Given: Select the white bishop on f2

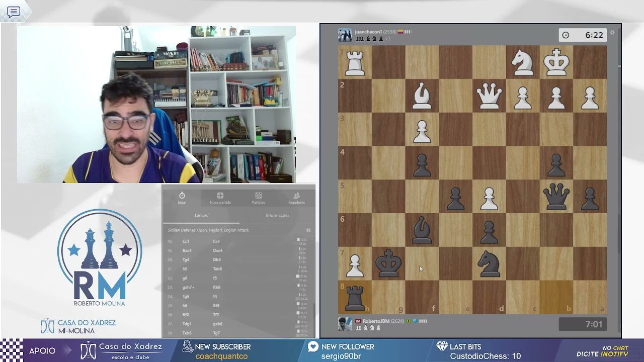Looking at the screenshot, I should coord(422,96).
